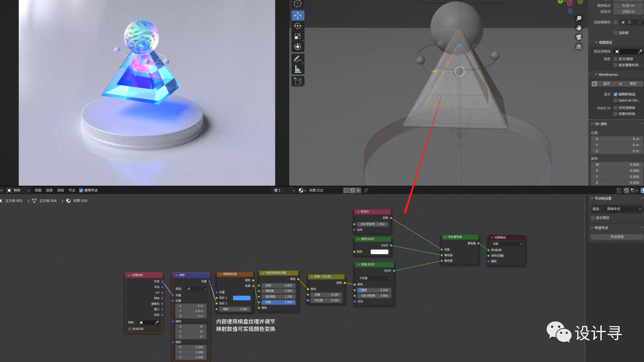Switch perspective/orthographic grid view icon

[579, 47]
